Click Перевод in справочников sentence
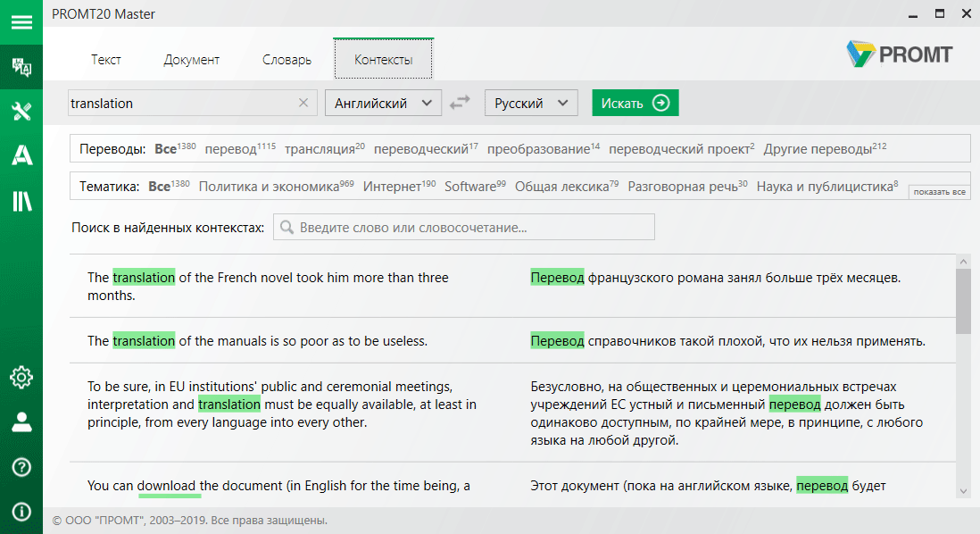The width and height of the screenshot is (980, 534). tap(558, 341)
